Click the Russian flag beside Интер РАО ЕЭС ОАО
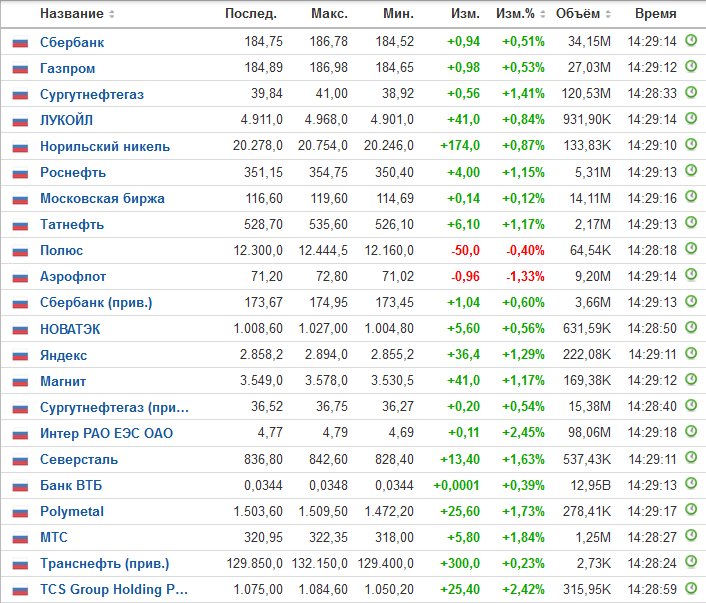Screen dimensions: 706x603 coord(20,434)
